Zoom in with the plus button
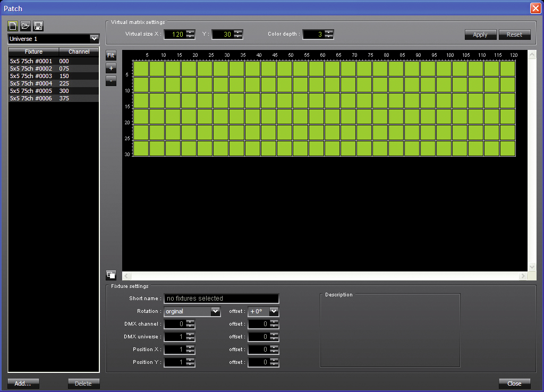544x392 pixels. 110,68
